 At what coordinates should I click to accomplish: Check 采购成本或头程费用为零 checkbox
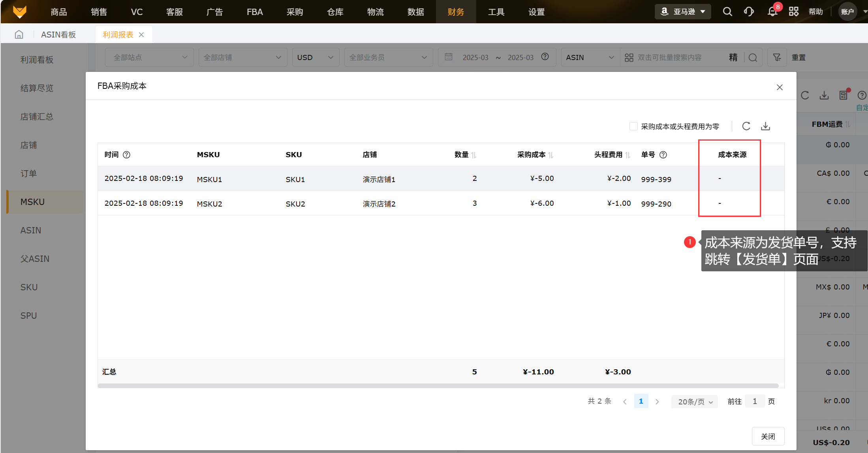(633, 126)
